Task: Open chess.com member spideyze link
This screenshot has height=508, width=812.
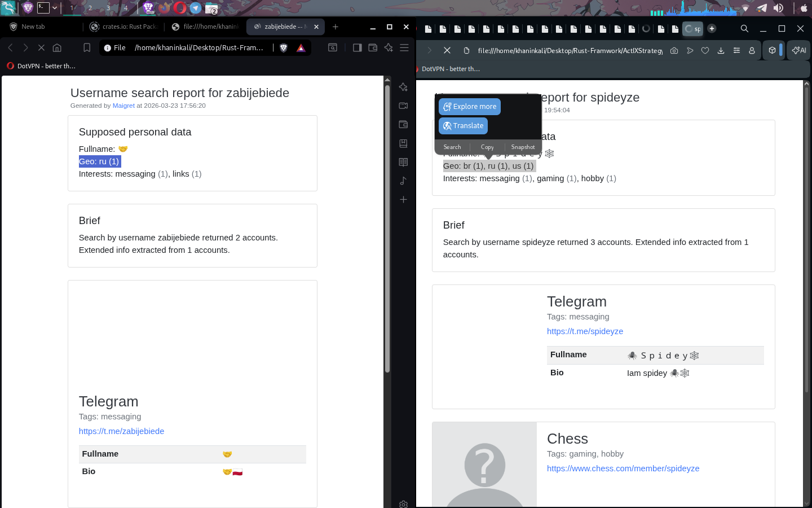Action: (x=623, y=468)
